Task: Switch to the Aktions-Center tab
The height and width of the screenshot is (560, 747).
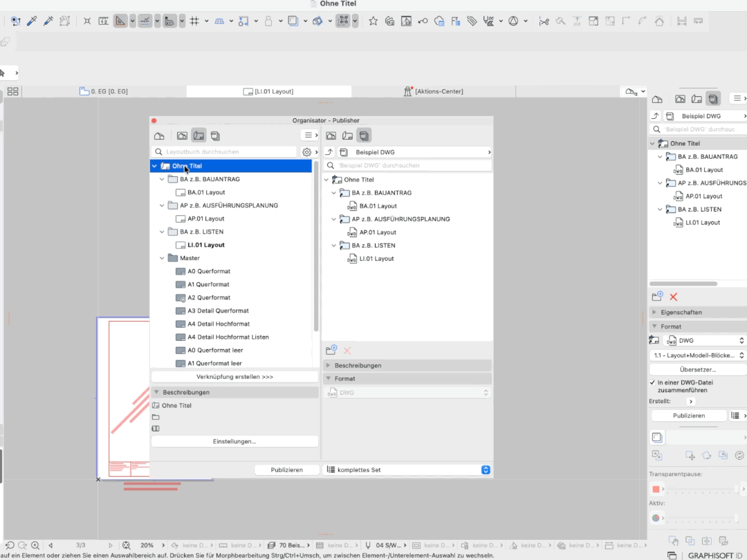Action: click(434, 91)
